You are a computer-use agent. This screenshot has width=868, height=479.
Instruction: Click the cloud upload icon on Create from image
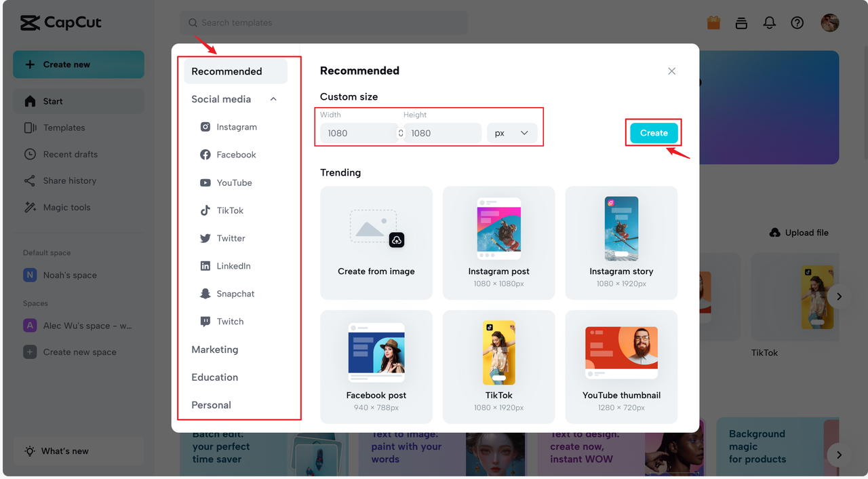coord(397,240)
